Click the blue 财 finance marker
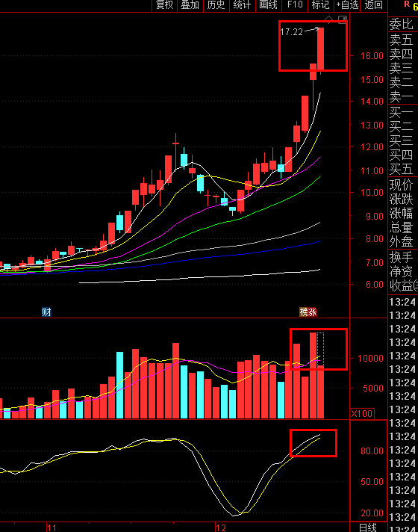Screen dimensions: 418x532 click(46, 312)
